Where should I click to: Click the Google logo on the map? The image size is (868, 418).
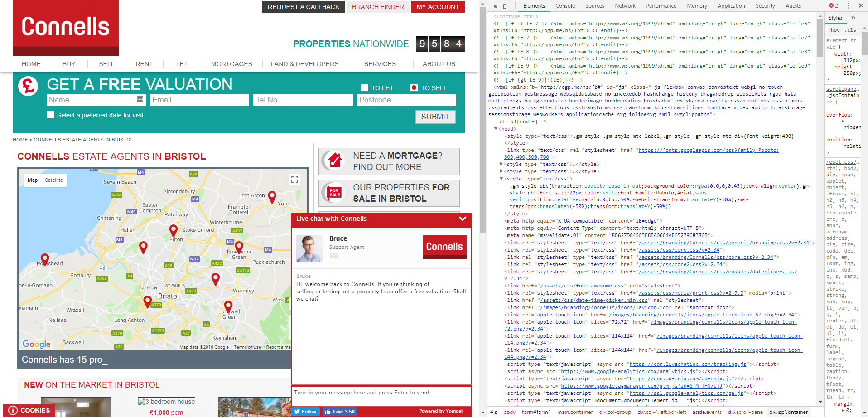[37, 344]
